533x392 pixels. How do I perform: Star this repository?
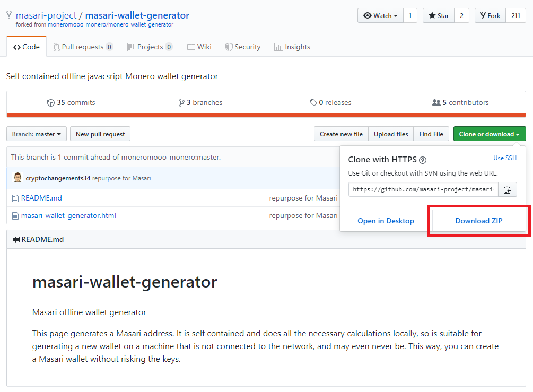(439, 15)
